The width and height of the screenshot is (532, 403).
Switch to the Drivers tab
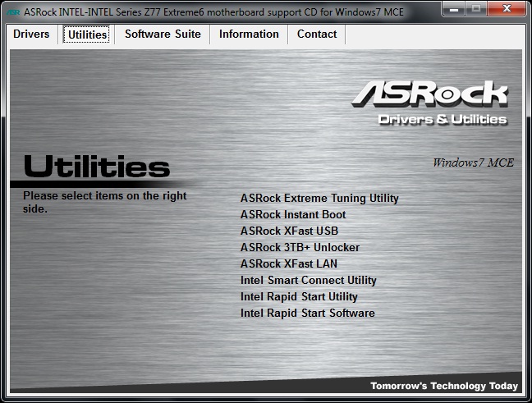(31, 34)
